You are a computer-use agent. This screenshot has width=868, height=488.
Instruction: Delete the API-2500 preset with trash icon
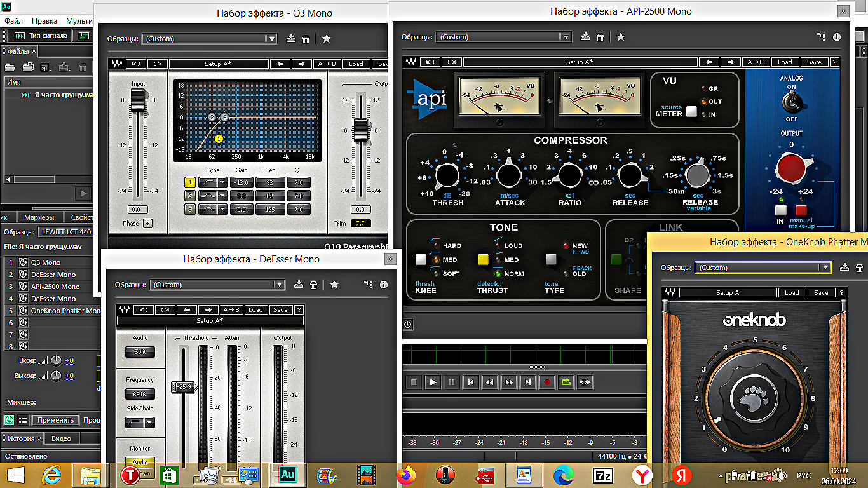pos(600,37)
